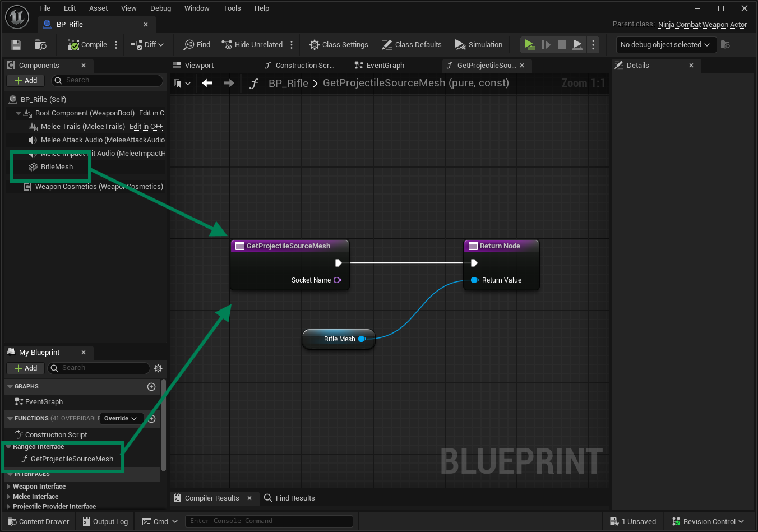The image size is (758, 532).
Task: Toggle Simulation mode
Action: [478, 45]
